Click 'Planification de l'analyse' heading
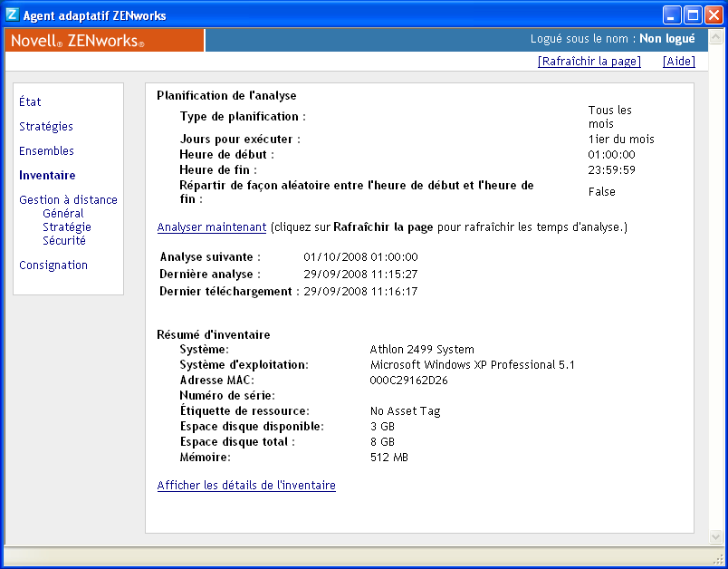This screenshot has width=728, height=569. [x=226, y=96]
